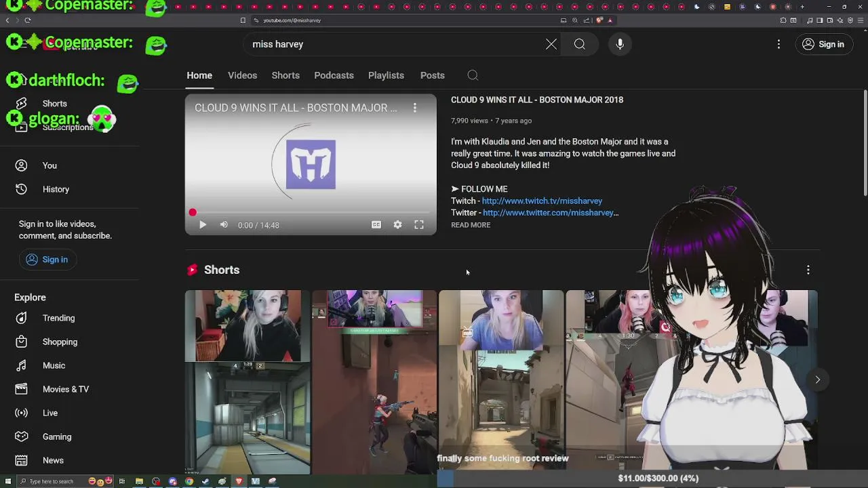Viewport: 868px width, 488px height.
Task: Open Google Chrome from the taskbar
Action: tap(189, 481)
